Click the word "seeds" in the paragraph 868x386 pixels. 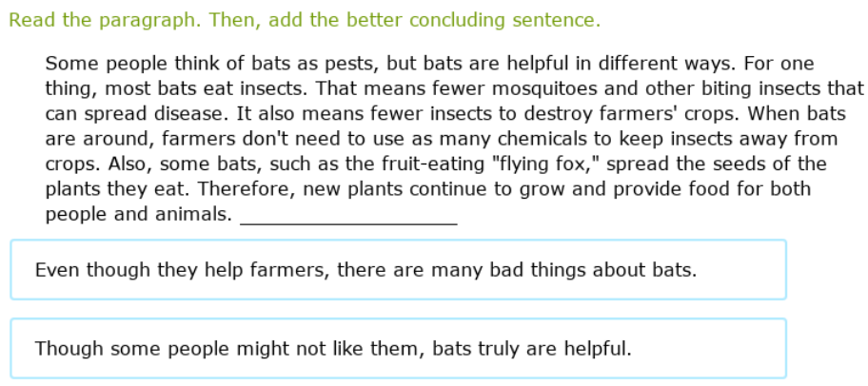(735, 164)
